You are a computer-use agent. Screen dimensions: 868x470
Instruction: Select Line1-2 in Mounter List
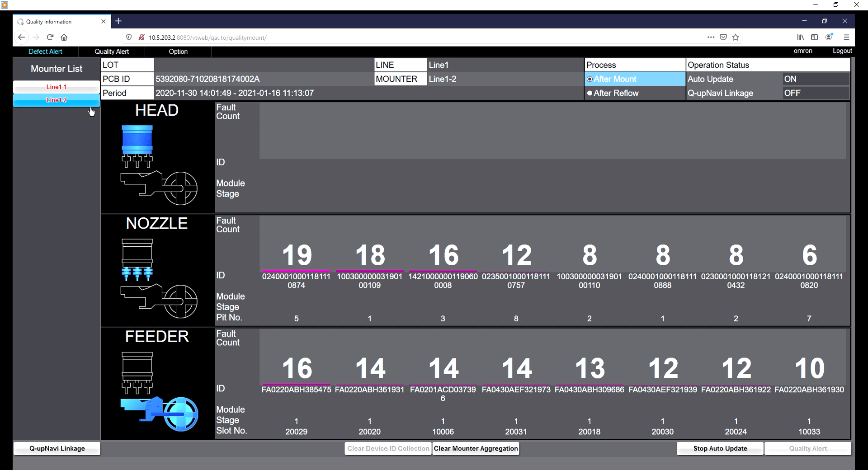pyautogui.click(x=57, y=100)
